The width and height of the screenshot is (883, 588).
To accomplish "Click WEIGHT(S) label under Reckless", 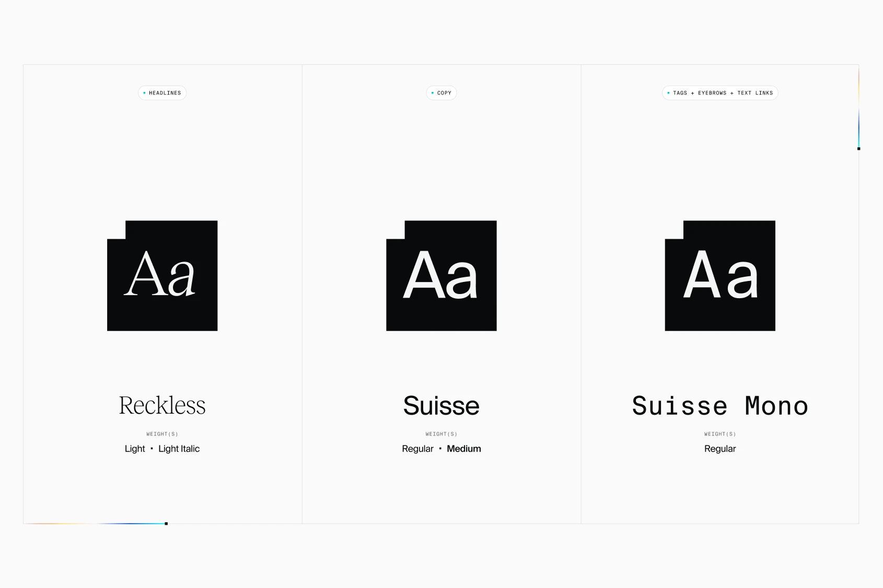I will point(162,434).
